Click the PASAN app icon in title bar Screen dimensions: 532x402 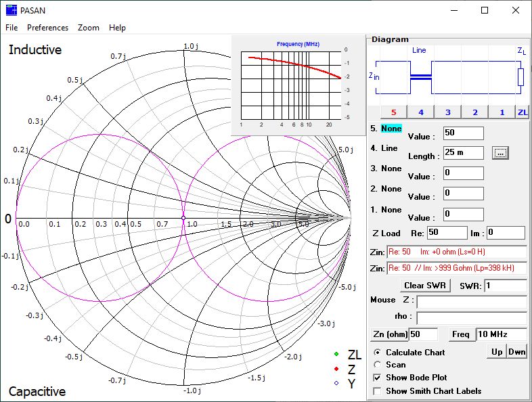tap(12, 10)
